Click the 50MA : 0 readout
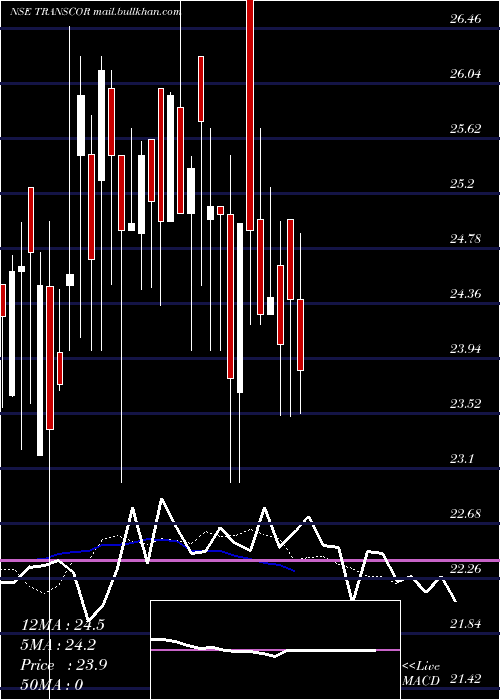 (52, 684)
